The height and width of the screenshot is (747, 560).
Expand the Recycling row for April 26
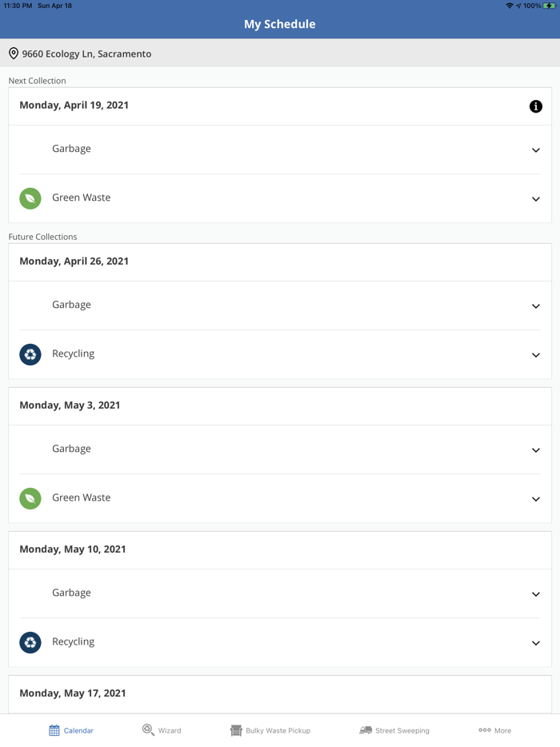pos(536,354)
